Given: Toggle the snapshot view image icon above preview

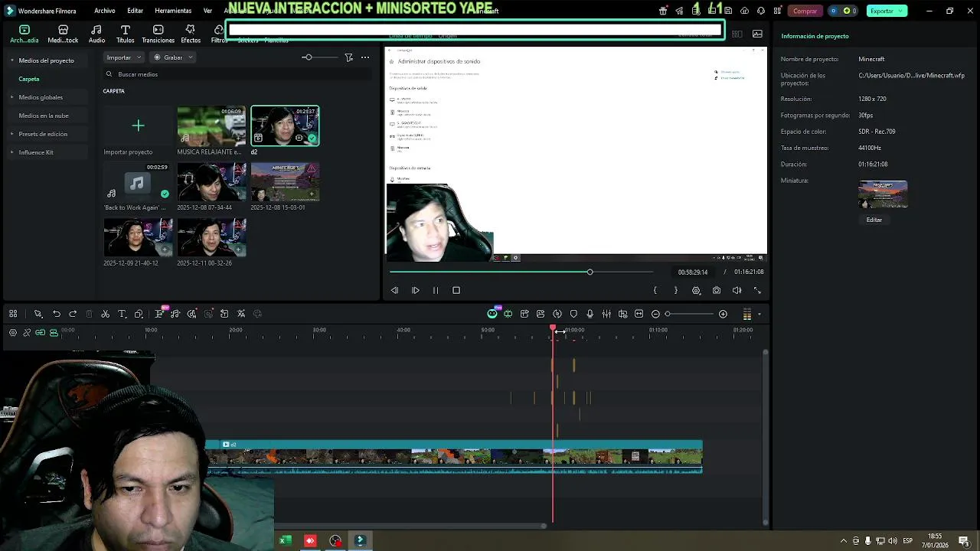Looking at the screenshot, I should click(757, 34).
